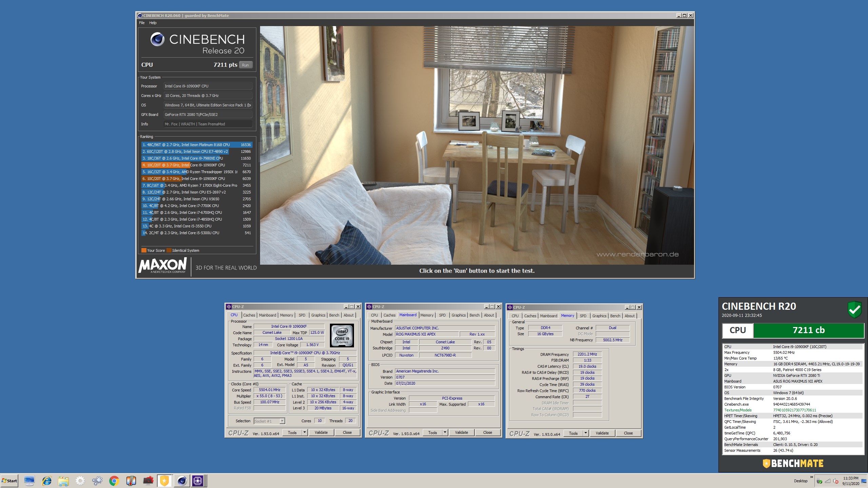Launch Google Chrome from the taskbar
The width and height of the screenshot is (868, 488).
[x=114, y=481]
